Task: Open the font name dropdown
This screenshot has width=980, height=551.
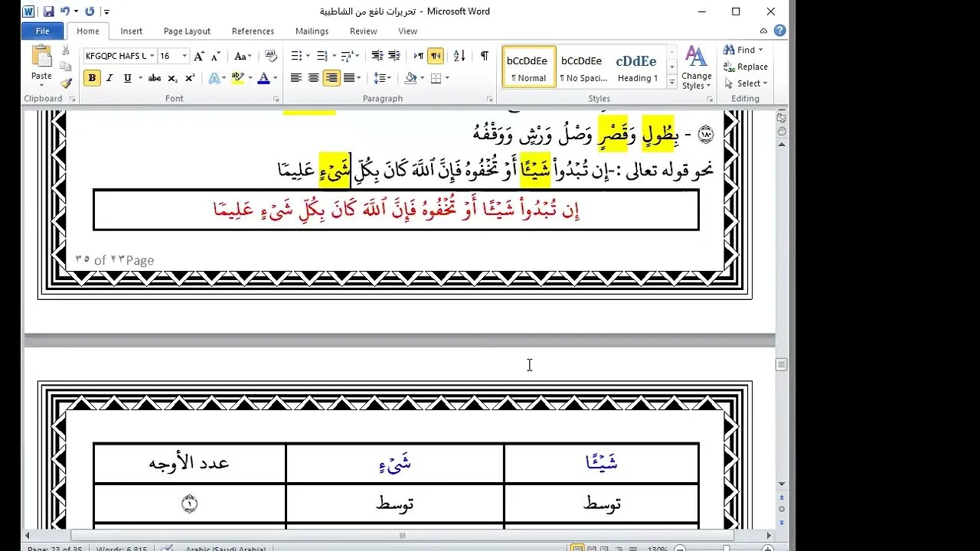Action: point(152,56)
